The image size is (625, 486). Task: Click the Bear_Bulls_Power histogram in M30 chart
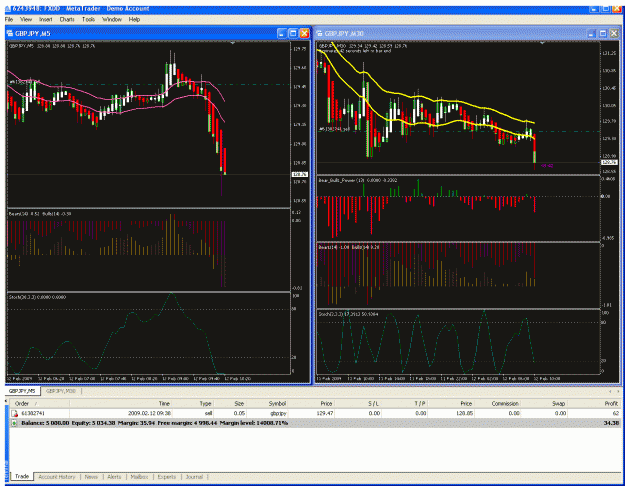(x=458, y=208)
